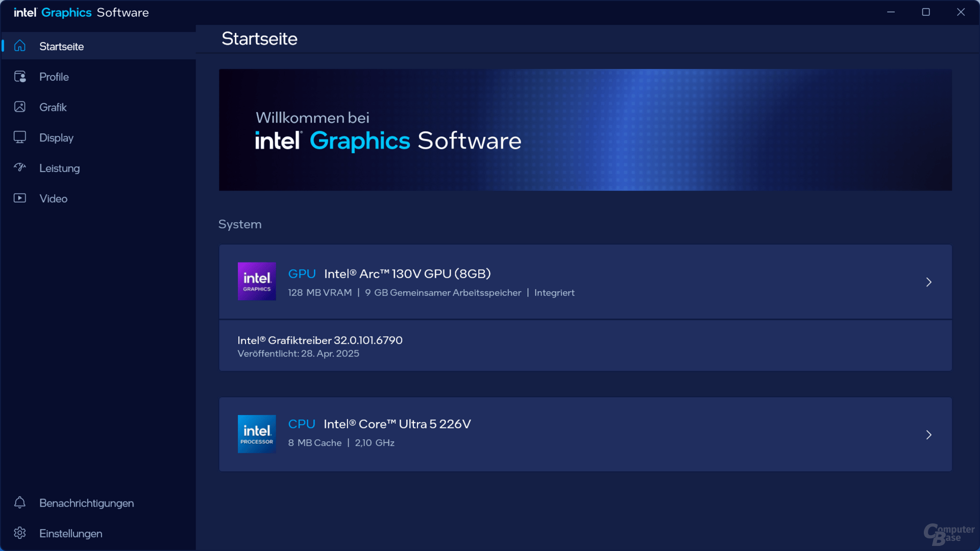Click the 9 GB Gemeinsamer Arbeitsspeicher text
This screenshot has width=980, height=551.
443,293
